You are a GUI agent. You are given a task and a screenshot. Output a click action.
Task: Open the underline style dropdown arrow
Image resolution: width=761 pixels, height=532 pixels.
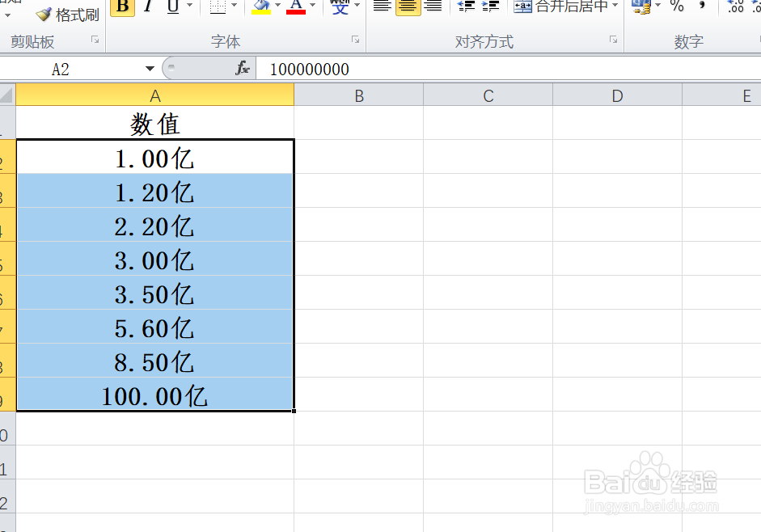tap(189, 6)
